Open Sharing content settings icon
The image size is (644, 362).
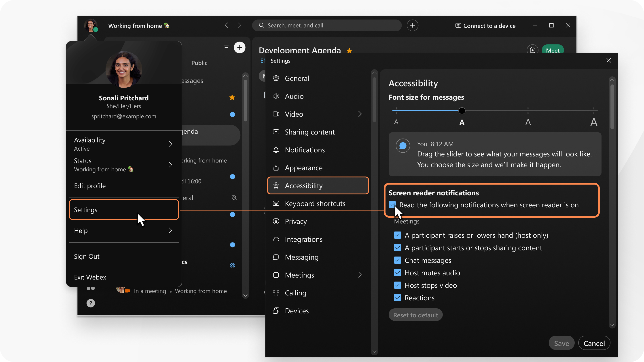tap(276, 132)
